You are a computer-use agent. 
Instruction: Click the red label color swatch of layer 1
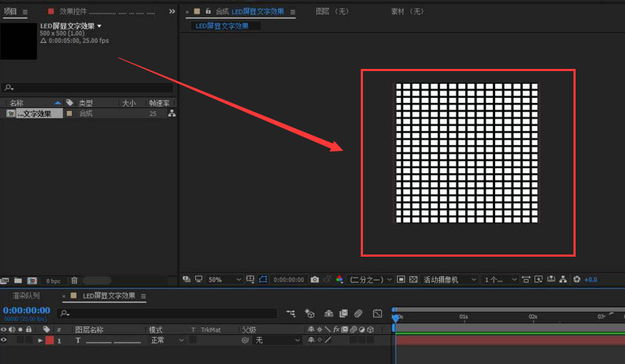point(49,340)
